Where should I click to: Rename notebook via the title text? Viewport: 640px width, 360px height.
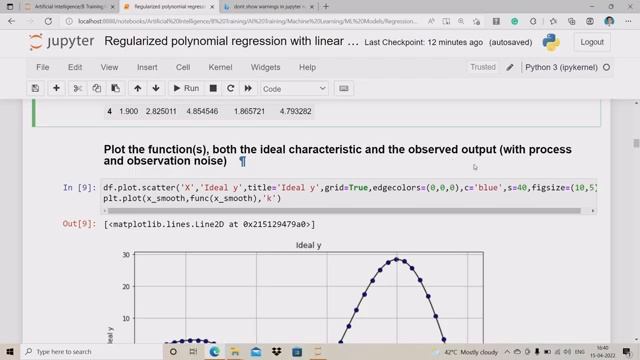pyautogui.click(x=231, y=41)
